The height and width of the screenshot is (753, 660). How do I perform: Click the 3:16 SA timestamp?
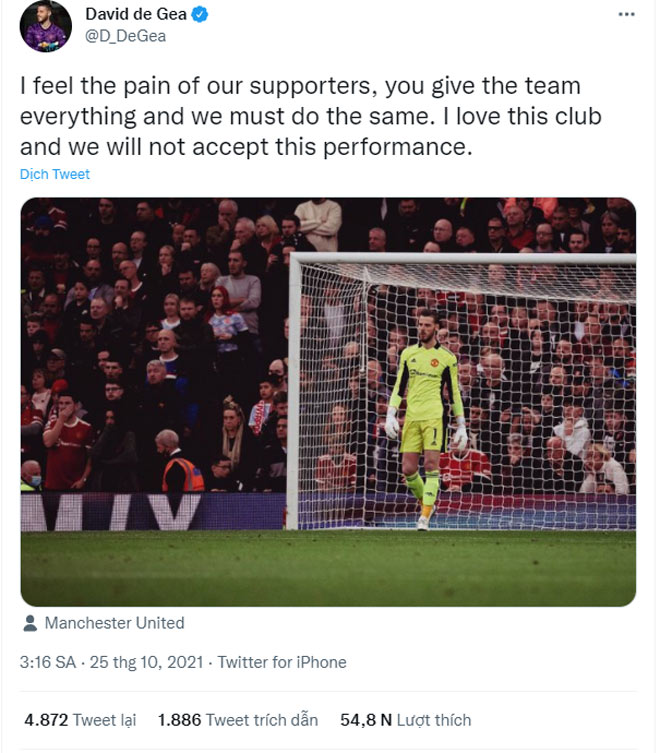(48, 662)
